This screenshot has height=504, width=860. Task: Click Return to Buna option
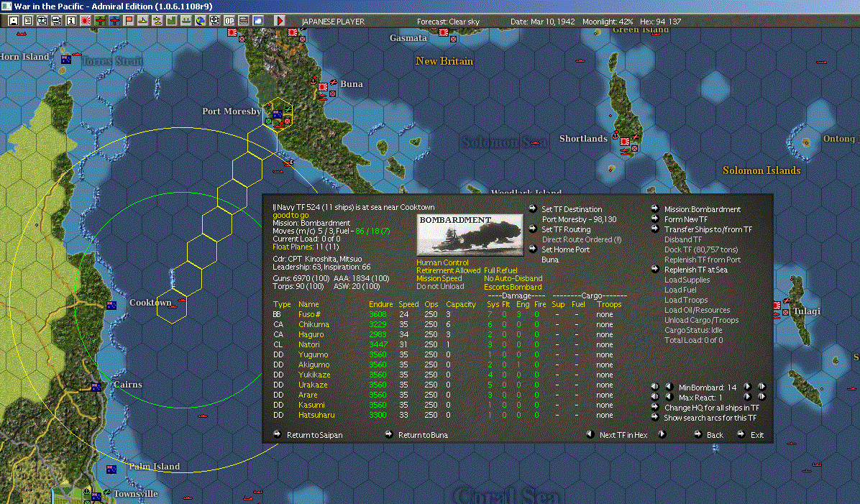[x=423, y=435]
